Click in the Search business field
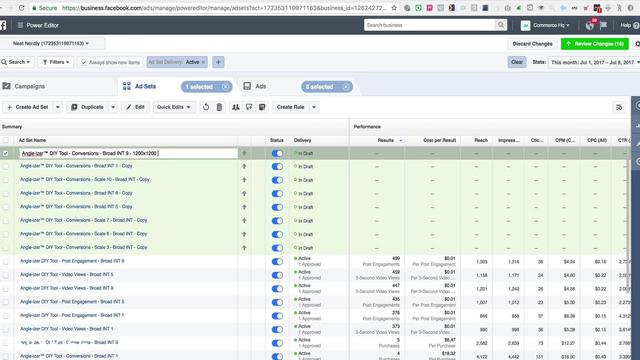The height and width of the screenshot is (360, 640). [429, 25]
